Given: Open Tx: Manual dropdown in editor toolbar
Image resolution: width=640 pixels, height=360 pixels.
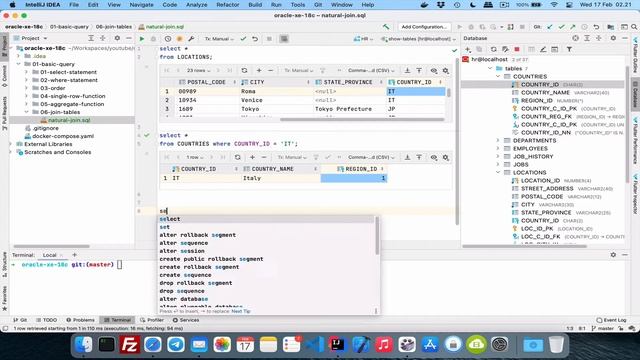Looking at the screenshot, I should tap(219, 39).
